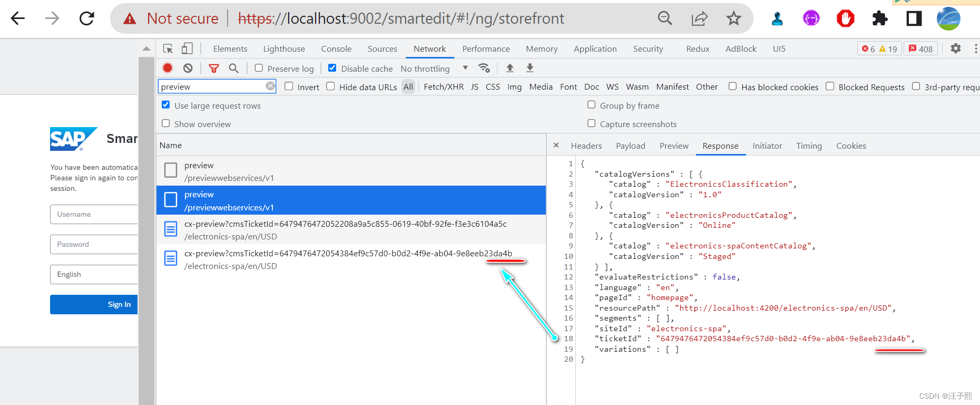
Task: Enable Group by frame
Action: (x=591, y=105)
